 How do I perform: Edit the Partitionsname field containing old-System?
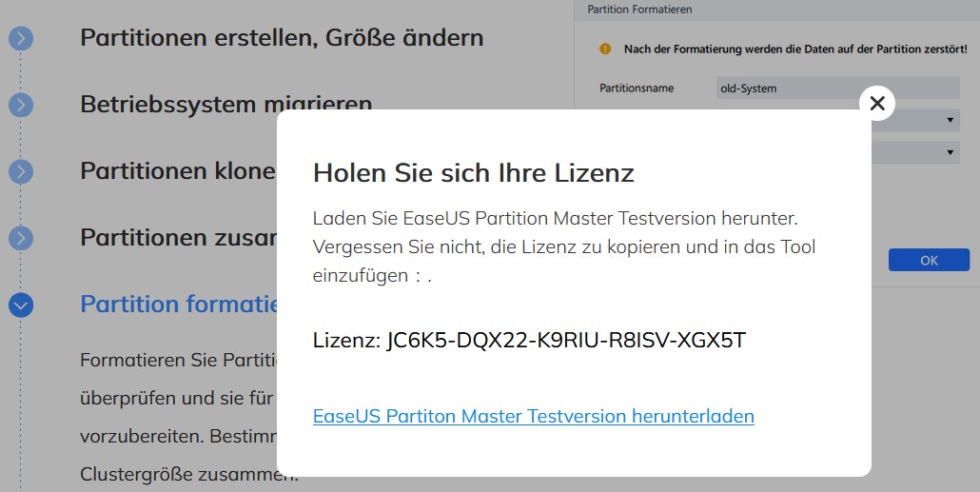(837, 89)
